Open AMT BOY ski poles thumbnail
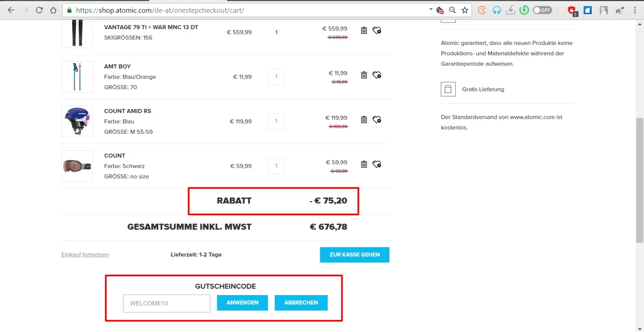Image resolution: width=644 pixels, height=332 pixels. pos(77,77)
